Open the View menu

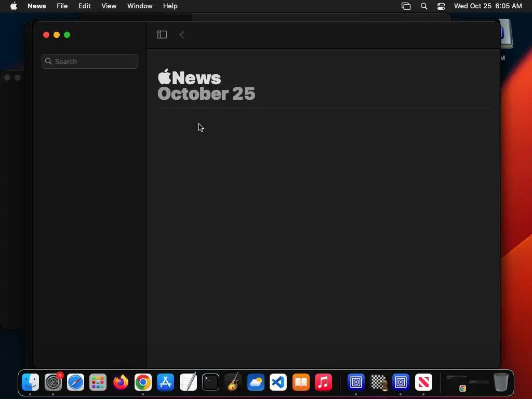click(x=109, y=6)
